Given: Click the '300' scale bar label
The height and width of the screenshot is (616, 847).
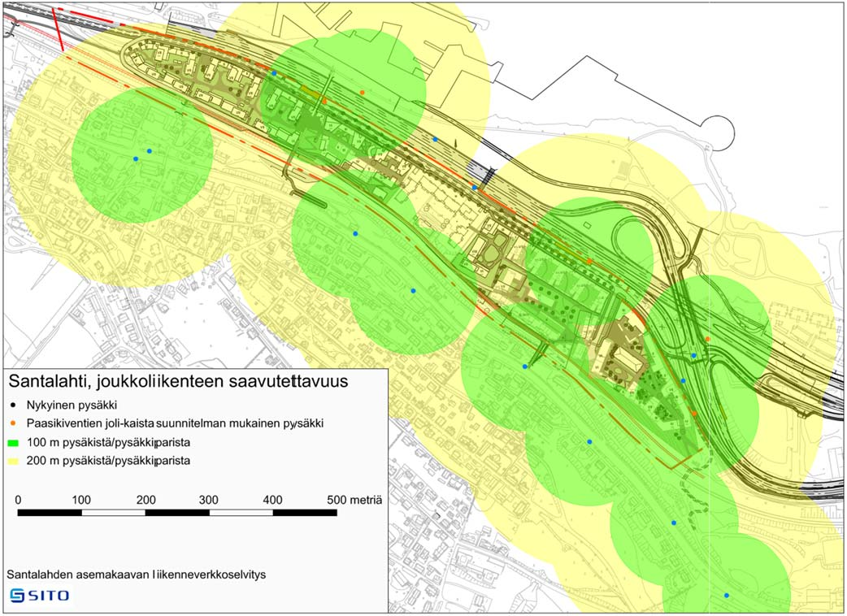Looking at the screenshot, I should click(x=209, y=500).
